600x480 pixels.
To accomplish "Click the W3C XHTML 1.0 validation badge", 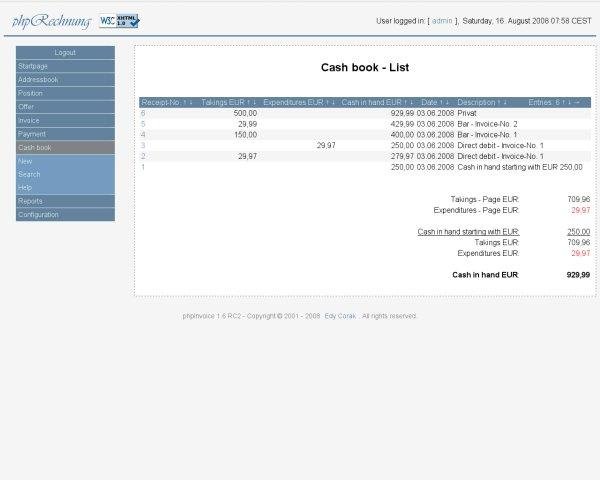I will [x=119, y=20].
